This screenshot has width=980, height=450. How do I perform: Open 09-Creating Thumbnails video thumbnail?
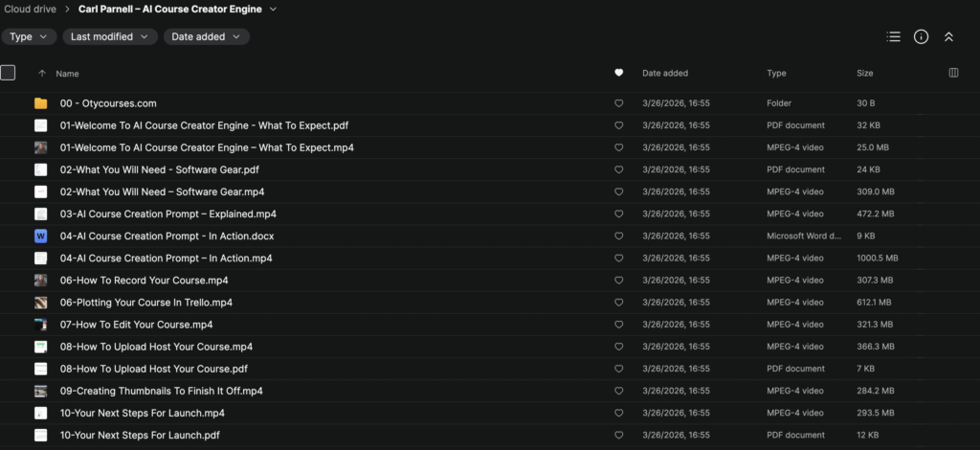(40, 391)
